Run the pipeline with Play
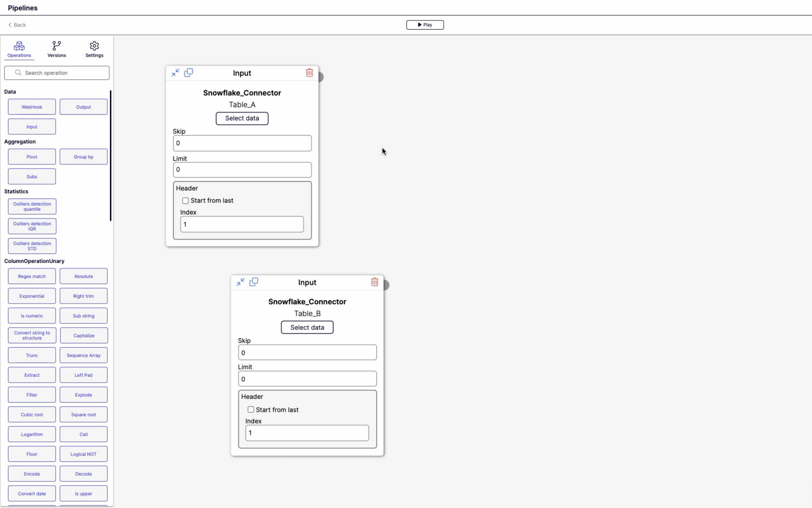 pyautogui.click(x=425, y=25)
